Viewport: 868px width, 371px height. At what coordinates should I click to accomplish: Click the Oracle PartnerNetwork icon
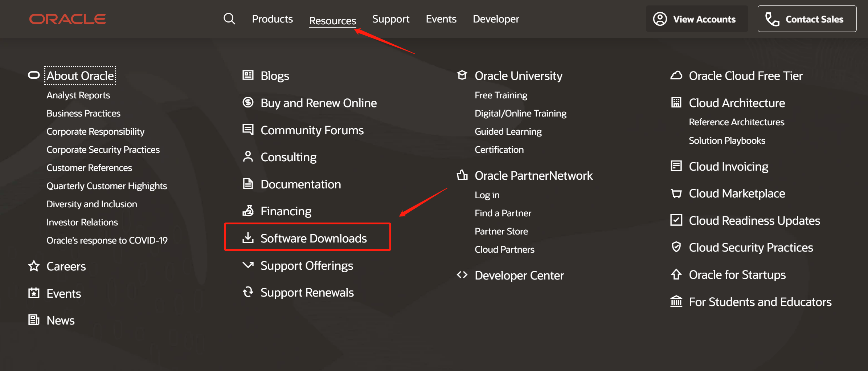462,175
